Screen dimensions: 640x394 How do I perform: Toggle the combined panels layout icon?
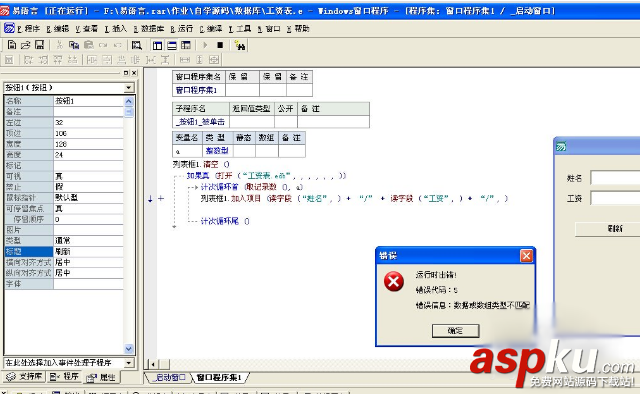click(x=186, y=45)
